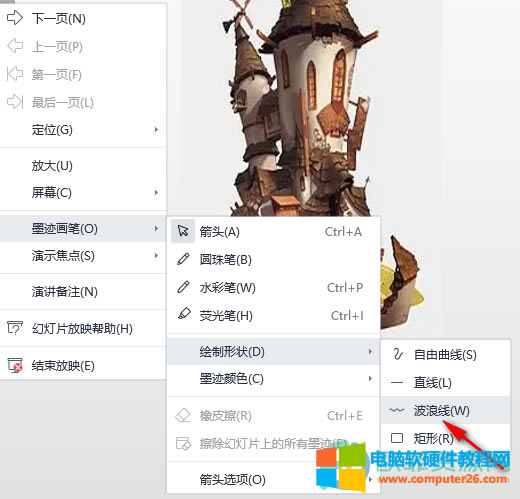Select the wavy line shape icon
The width and height of the screenshot is (520, 499).
397,410
